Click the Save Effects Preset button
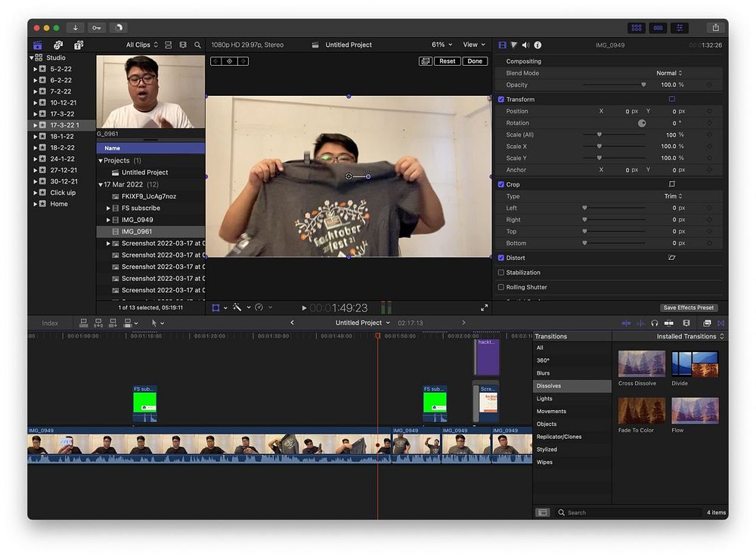756x556 pixels. point(689,307)
